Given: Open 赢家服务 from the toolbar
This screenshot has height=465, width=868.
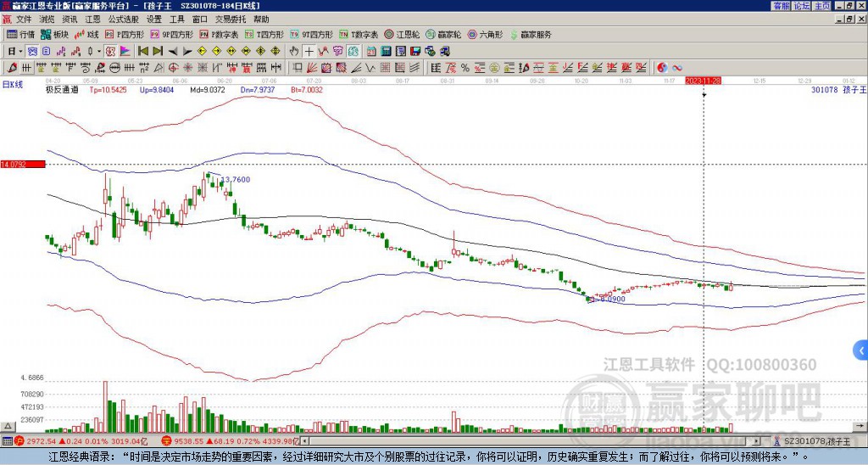Looking at the screenshot, I should tap(531, 34).
